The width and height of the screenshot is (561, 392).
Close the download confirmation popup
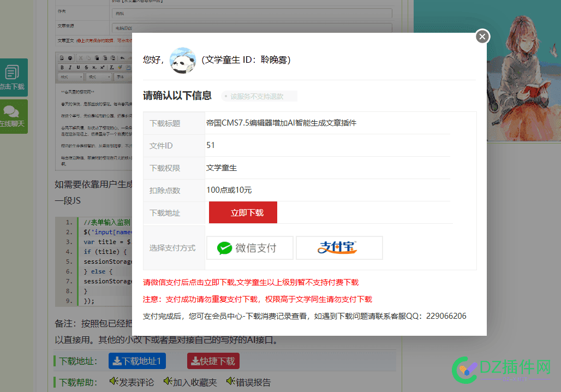482,37
